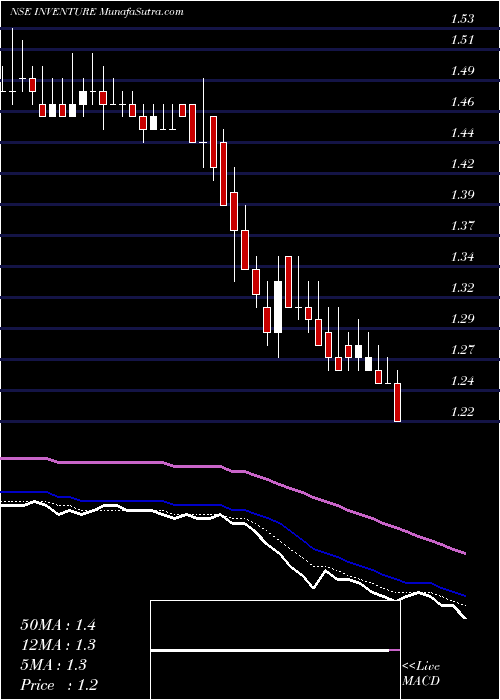
Task: Click the tall white candlestick near 1.32
Action: coord(278,307)
